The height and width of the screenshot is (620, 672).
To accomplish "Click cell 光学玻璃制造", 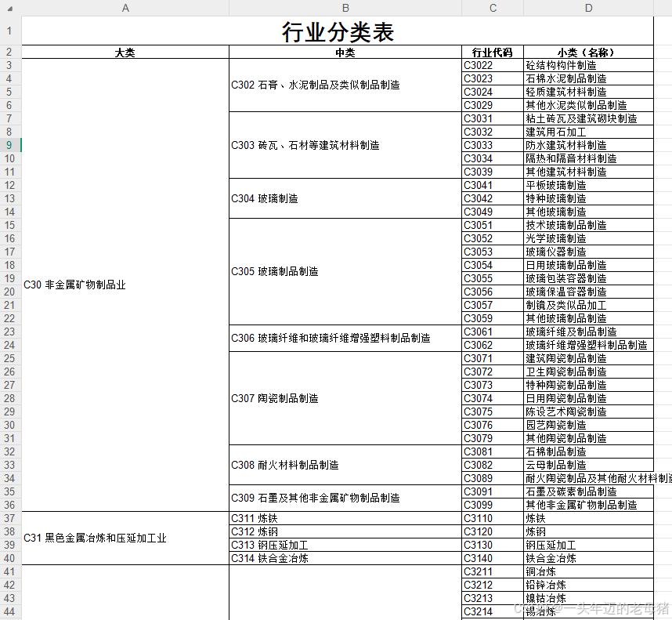I will (588, 238).
